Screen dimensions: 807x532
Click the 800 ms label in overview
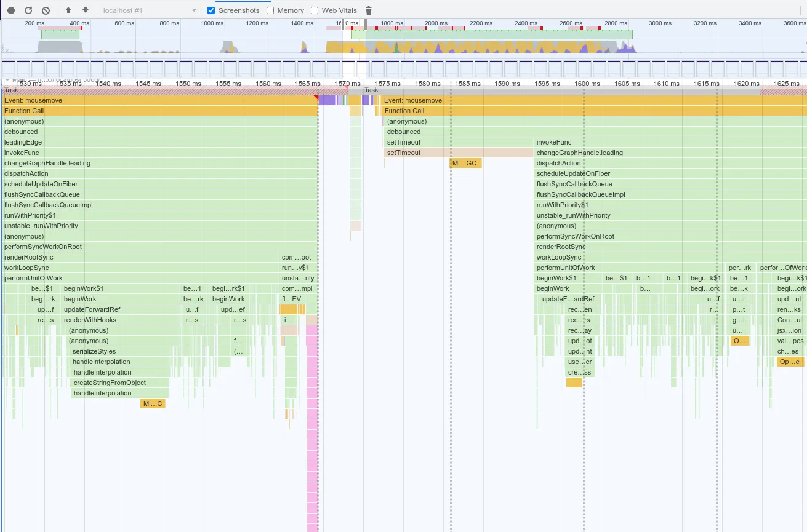[169, 23]
